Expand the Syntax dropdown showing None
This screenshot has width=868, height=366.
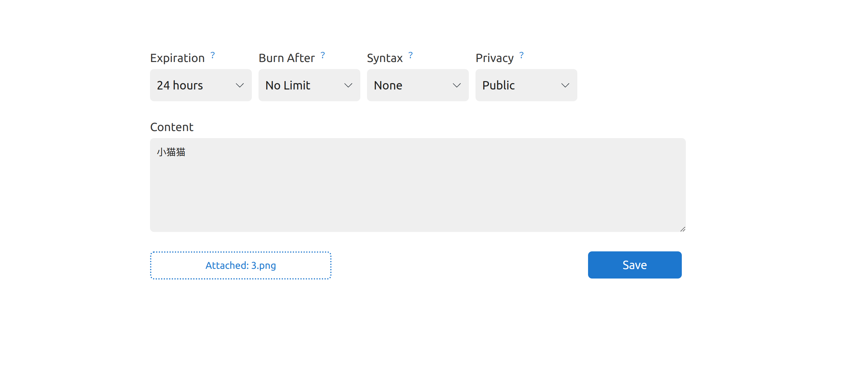(x=418, y=85)
